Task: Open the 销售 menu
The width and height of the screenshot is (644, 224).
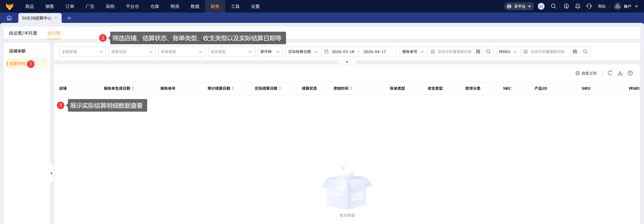Action: 50,6
